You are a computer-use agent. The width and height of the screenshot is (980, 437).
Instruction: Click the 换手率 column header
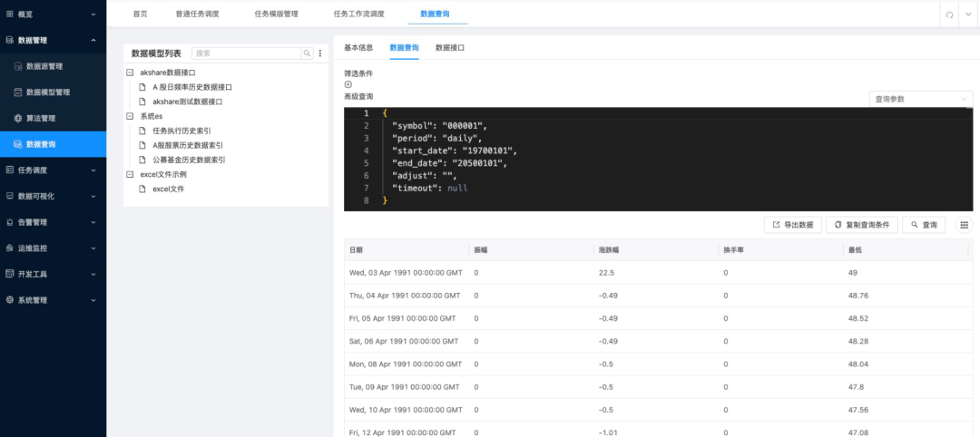(x=780, y=249)
